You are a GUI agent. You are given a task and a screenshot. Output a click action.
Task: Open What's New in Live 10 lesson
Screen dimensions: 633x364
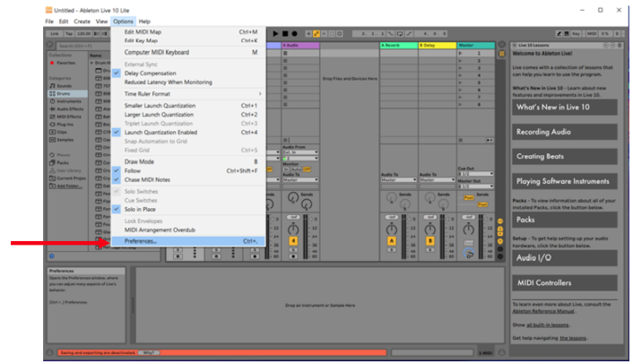pyautogui.click(x=564, y=108)
